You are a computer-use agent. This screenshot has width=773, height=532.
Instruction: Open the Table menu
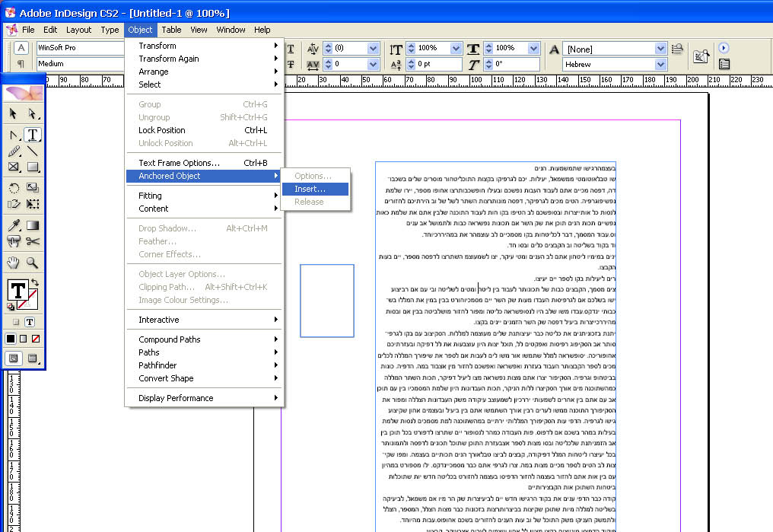tap(171, 30)
